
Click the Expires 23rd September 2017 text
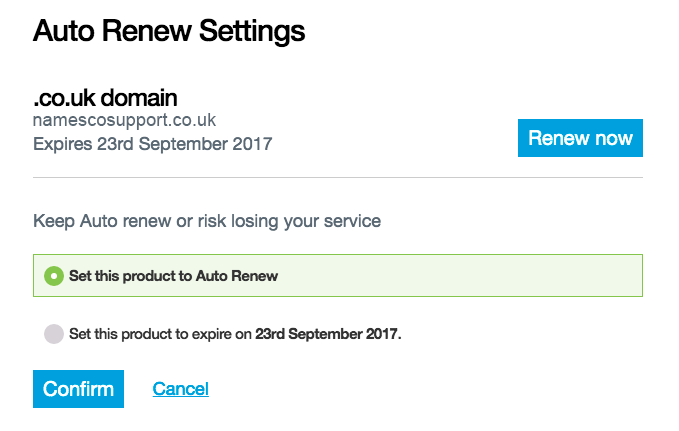click(x=152, y=144)
